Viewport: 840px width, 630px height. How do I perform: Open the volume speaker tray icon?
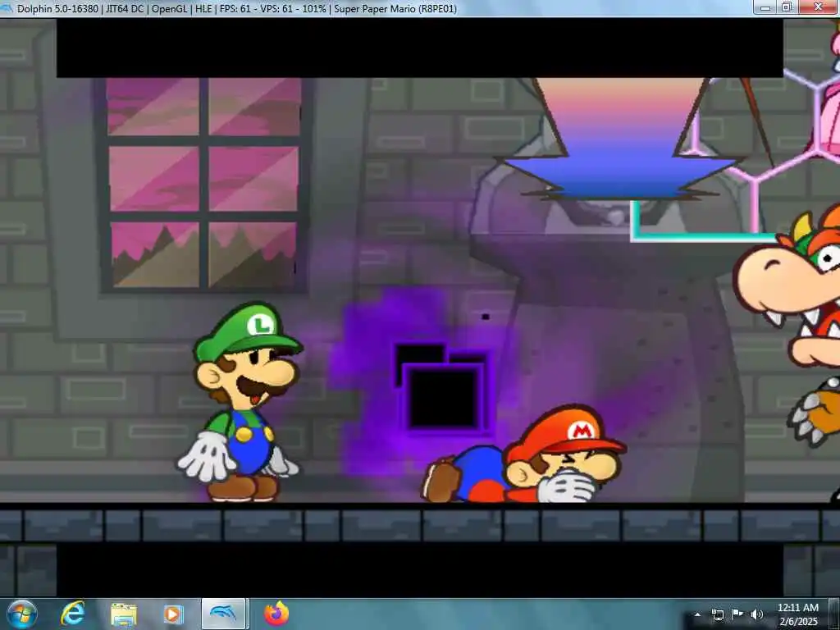coord(756,614)
